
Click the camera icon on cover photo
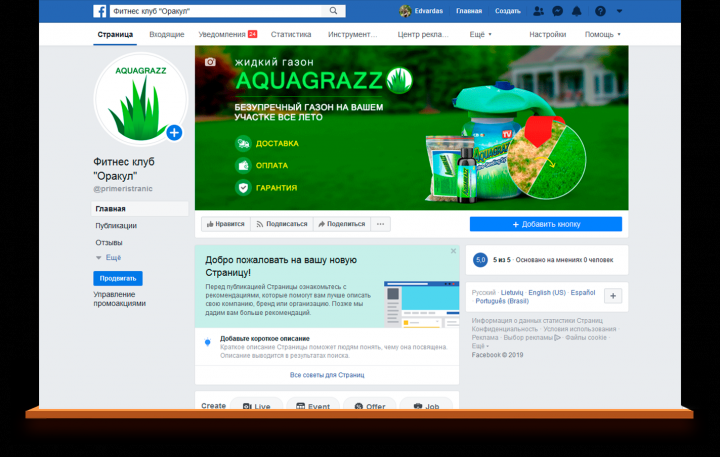pyautogui.click(x=210, y=62)
